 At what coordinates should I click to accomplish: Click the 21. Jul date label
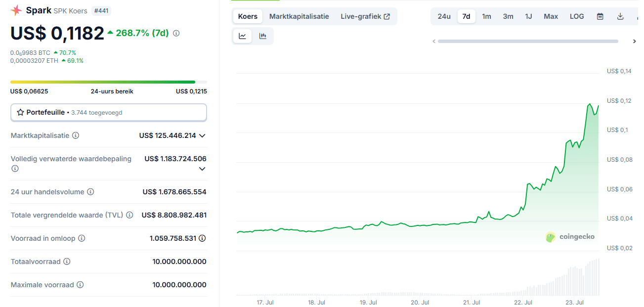(472, 303)
